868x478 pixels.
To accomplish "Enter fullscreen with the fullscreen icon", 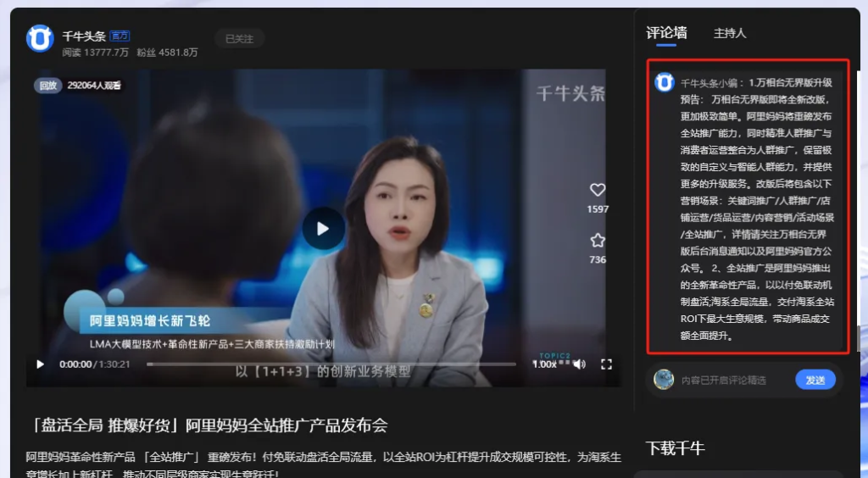I will click(606, 364).
